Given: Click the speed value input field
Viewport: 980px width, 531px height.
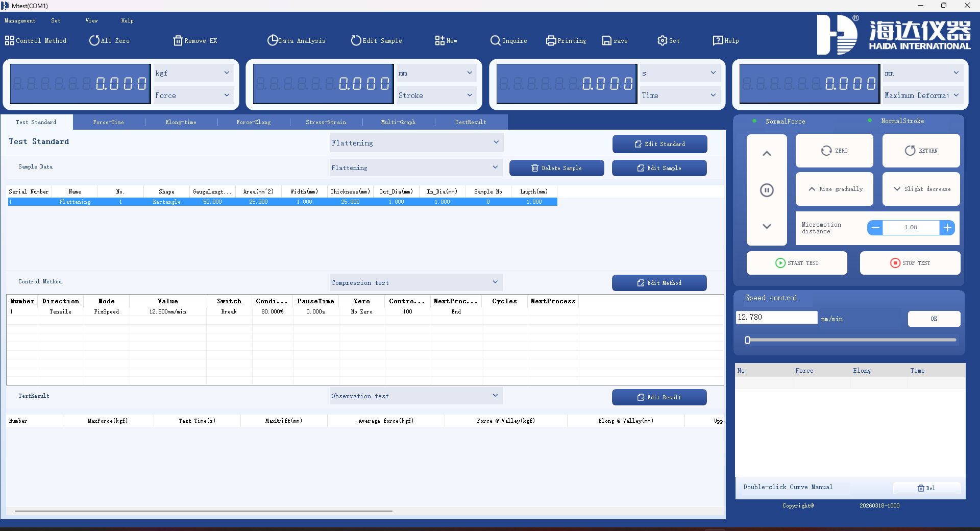Looking at the screenshot, I should coord(776,317).
